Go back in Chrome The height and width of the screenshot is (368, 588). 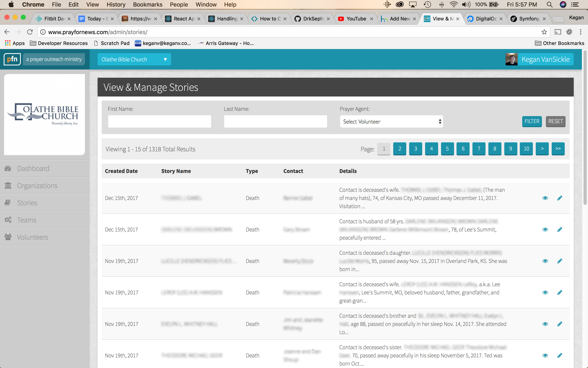(7, 32)
